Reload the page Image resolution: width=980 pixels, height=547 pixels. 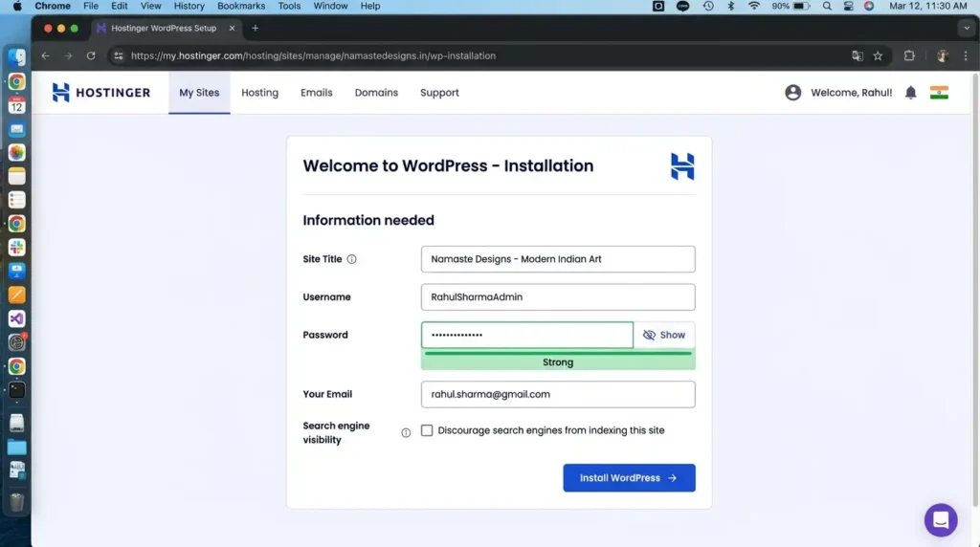91,55
